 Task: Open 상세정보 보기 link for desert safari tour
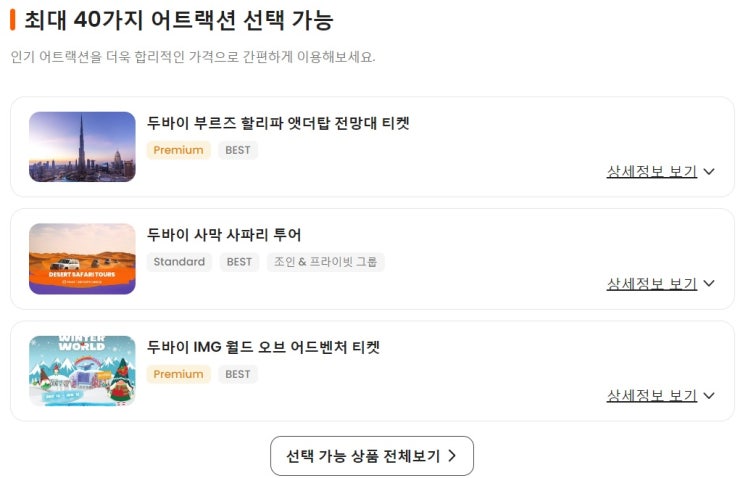651,283
